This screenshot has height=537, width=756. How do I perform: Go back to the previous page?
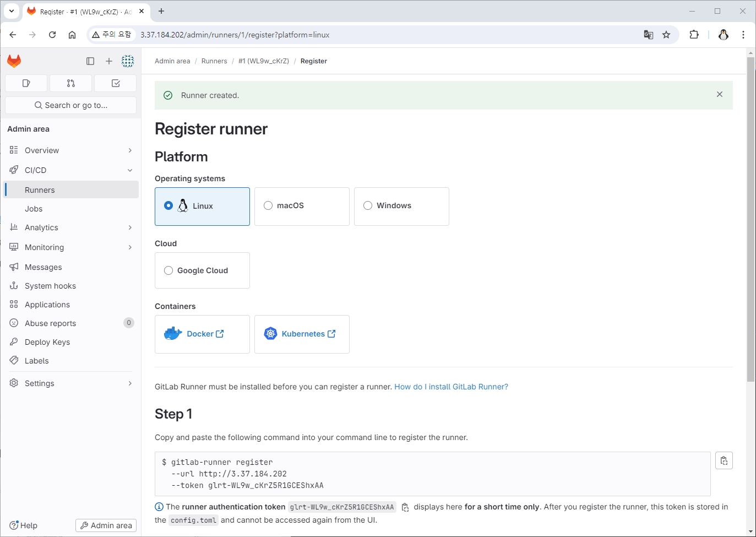[x=13, y=35]
